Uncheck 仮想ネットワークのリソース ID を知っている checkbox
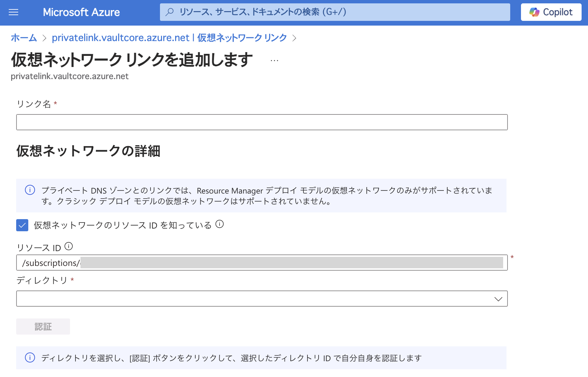 (x=22, y=225)
